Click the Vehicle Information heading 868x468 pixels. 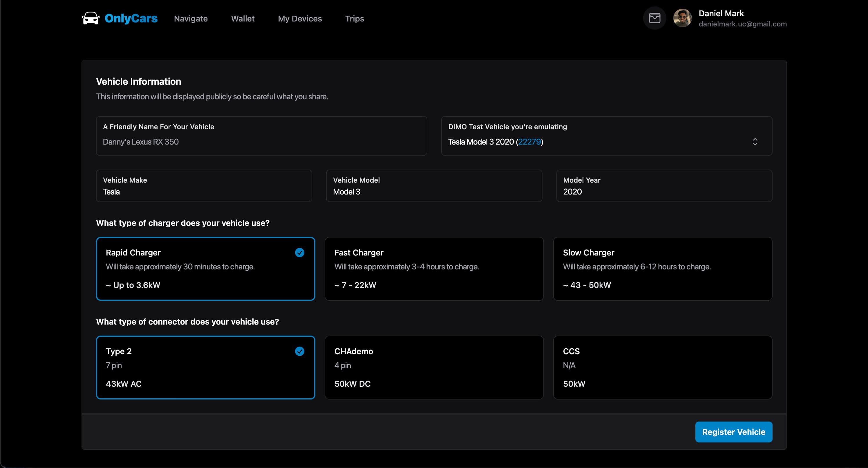click(138, 81)
